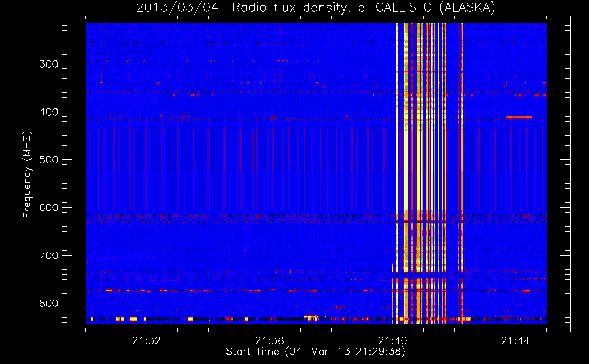Screen dimensions: 589x364
Task: Click the long red horizontal line near 410 MHz
Action: click(x=519, y=117)
